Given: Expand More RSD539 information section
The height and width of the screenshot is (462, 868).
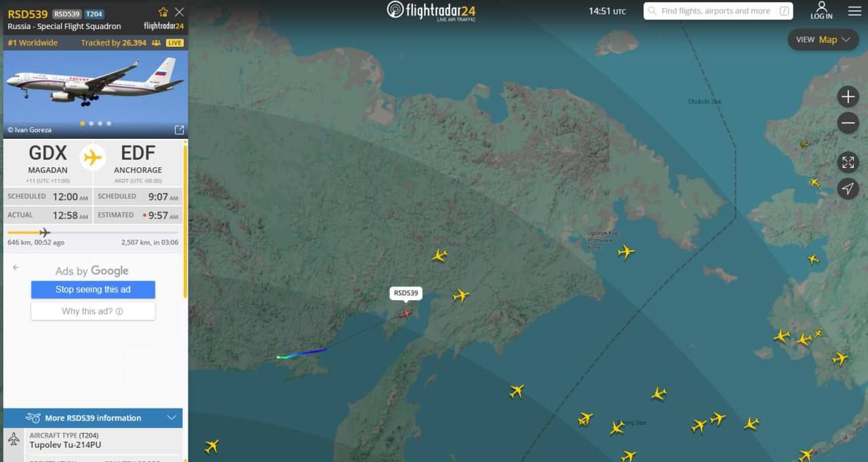Looking at the screenshot, I should pyautogui.click(x=93, y=418).
